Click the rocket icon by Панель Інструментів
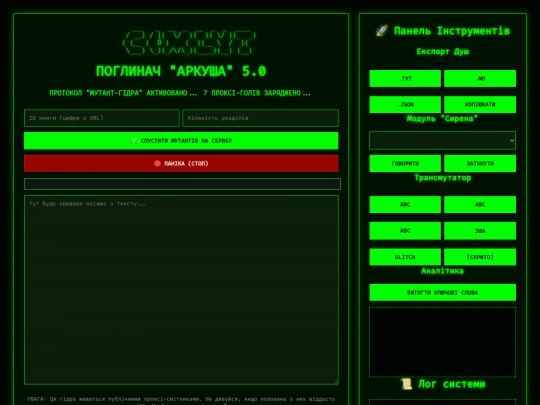The width and height of the screenshot is (540, 405). click(382, 31)
